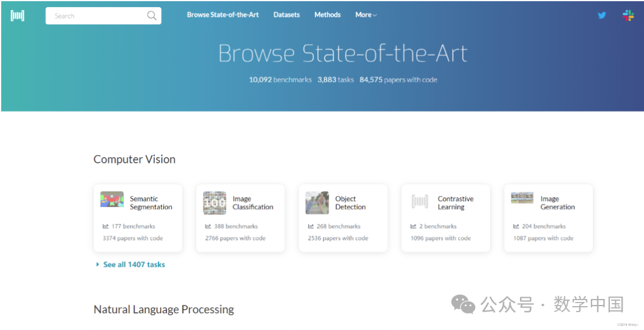Click the Contrastive Learning placeholder icon
644x330 pixels.
(420, 201)
